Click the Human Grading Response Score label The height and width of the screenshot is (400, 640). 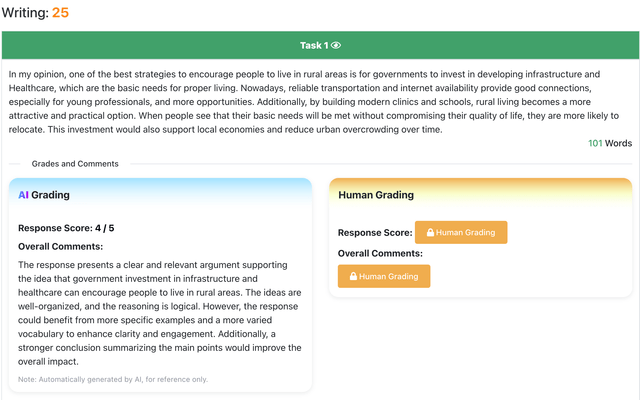pos(375,233)
